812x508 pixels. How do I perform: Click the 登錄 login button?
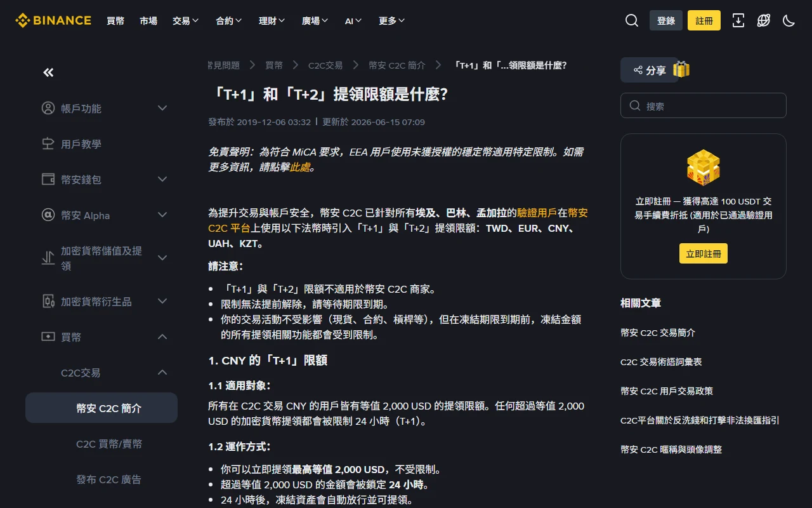tap(666, 20)
